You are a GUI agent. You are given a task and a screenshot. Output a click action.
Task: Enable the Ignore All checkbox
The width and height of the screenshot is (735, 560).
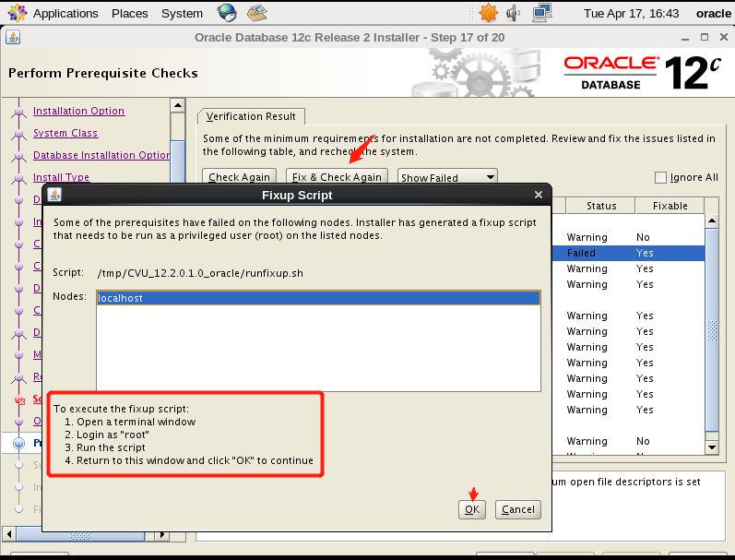click(x=660, y=177)
